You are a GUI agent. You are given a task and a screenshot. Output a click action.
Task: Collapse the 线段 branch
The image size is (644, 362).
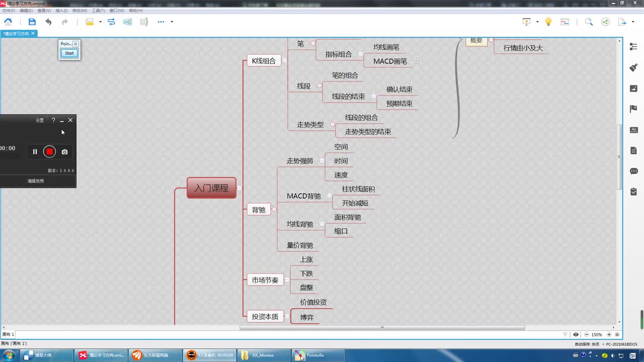[319, 86]
